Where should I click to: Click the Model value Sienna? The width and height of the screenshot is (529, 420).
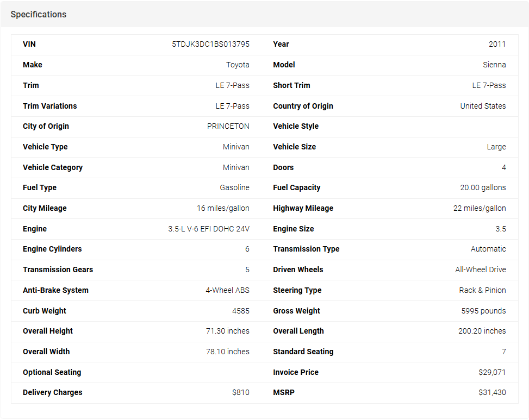coord(494,65)
